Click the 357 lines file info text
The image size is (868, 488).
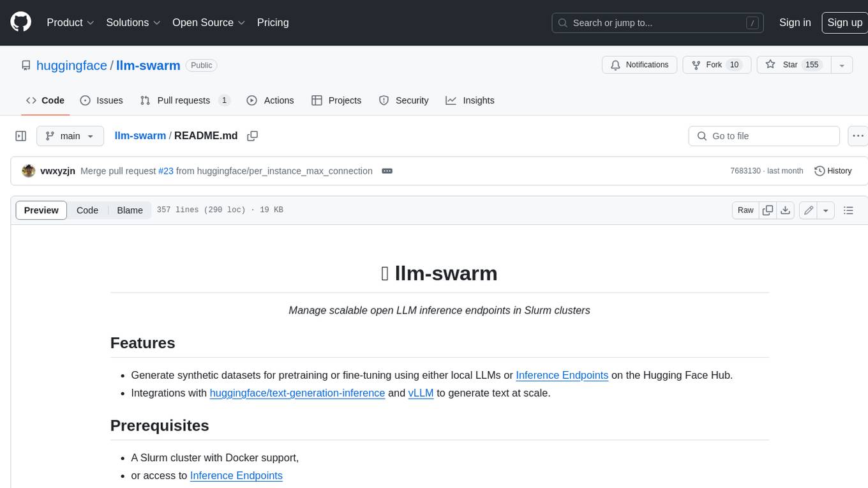(x=220, y=210)
